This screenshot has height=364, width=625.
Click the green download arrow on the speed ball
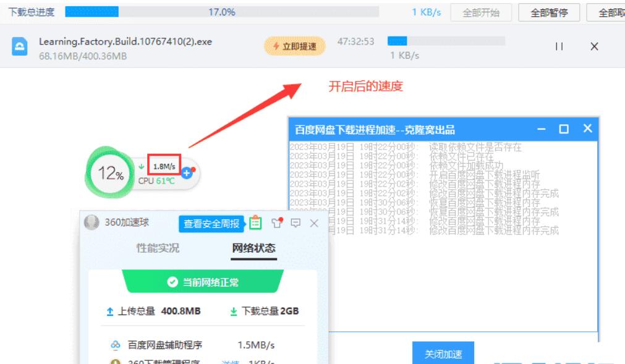[142, 166]
